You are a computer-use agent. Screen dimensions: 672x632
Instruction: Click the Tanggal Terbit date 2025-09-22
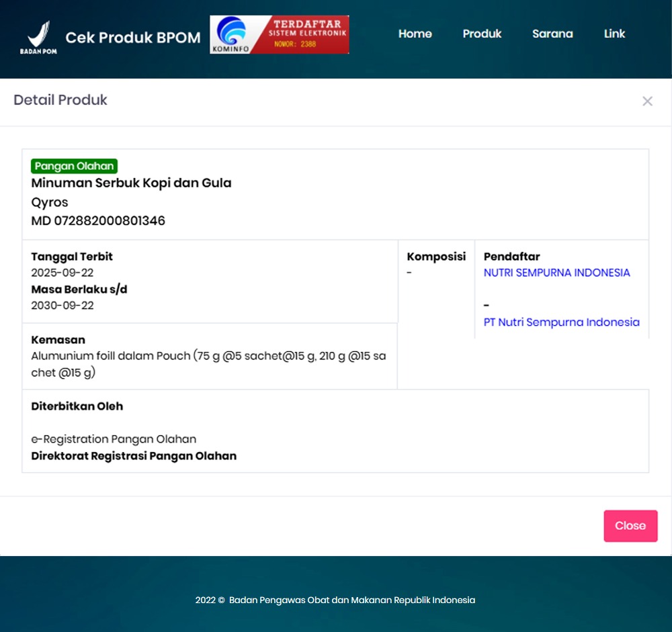tap(62, 273)
